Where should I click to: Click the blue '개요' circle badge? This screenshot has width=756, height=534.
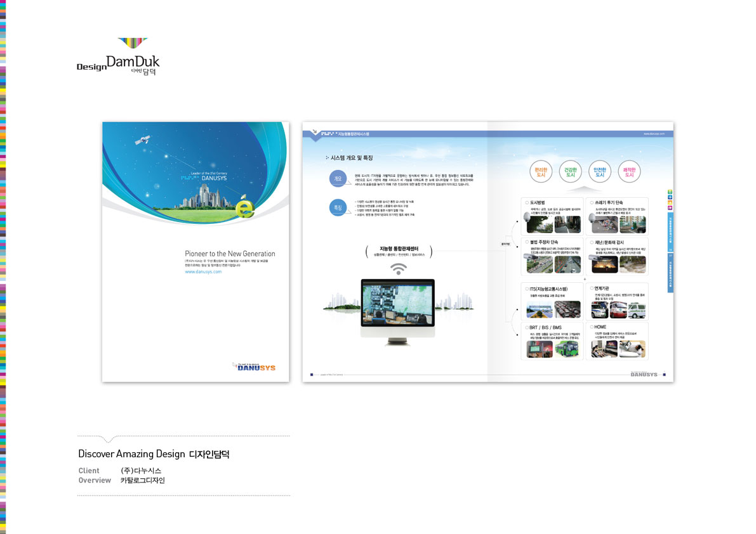tap(338, 179)
